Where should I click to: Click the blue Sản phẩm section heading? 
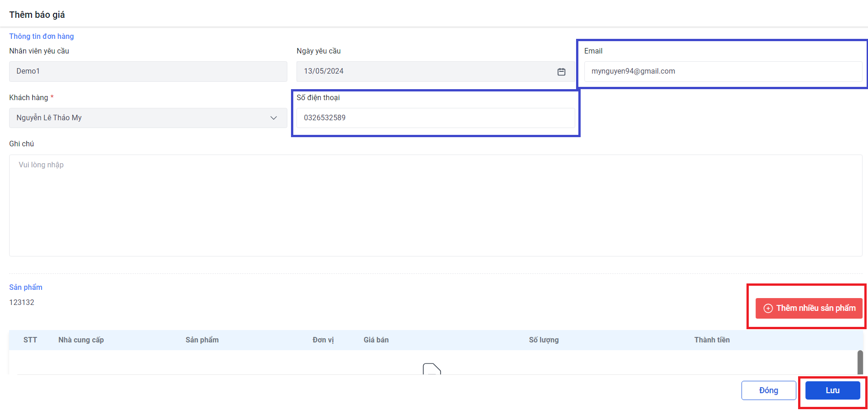(x=26, y=287)
